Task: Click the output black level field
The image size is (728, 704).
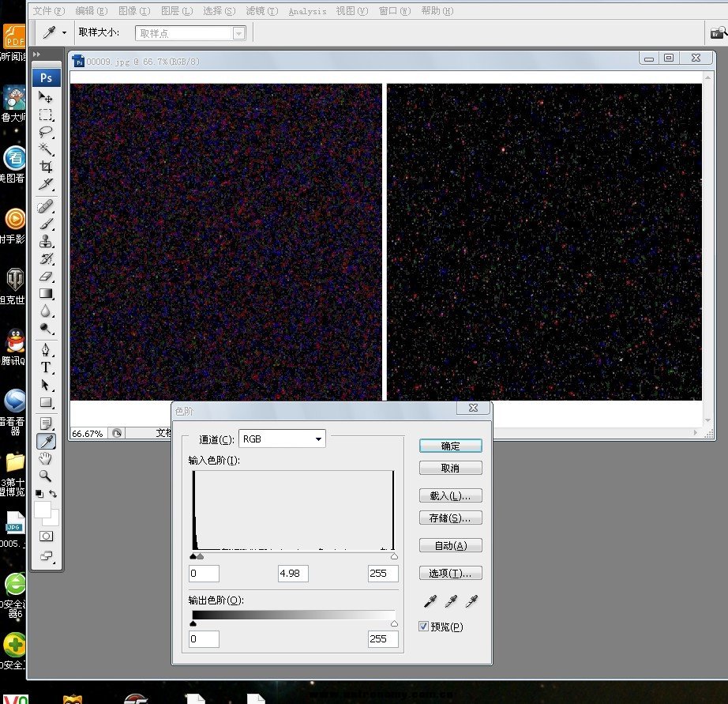Action: [204, 638]
